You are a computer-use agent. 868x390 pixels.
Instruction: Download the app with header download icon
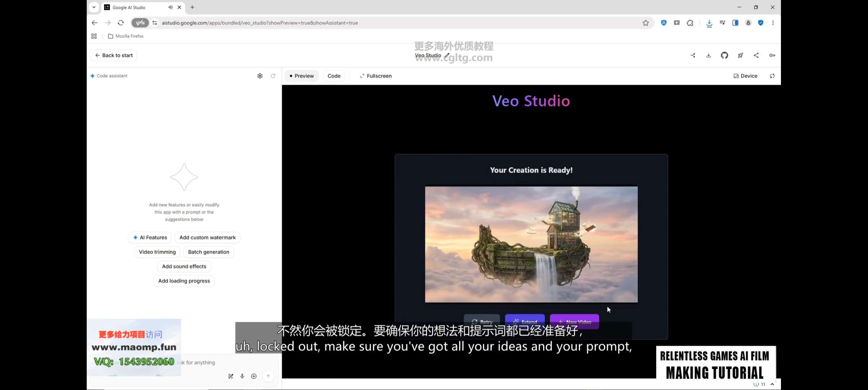(x=709, y=56)
